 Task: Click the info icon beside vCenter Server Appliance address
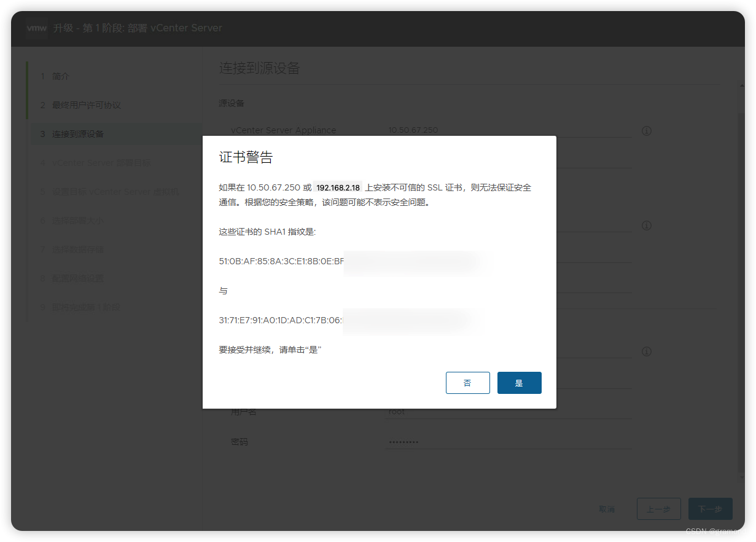click(646, 130)
